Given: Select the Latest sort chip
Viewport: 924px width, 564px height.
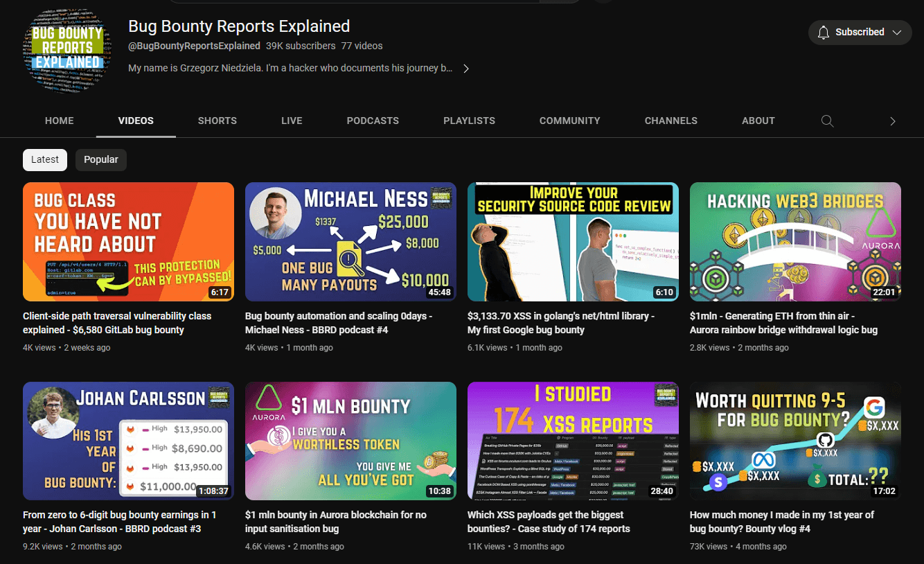Looking at the screenshot, I should point(45,159).
